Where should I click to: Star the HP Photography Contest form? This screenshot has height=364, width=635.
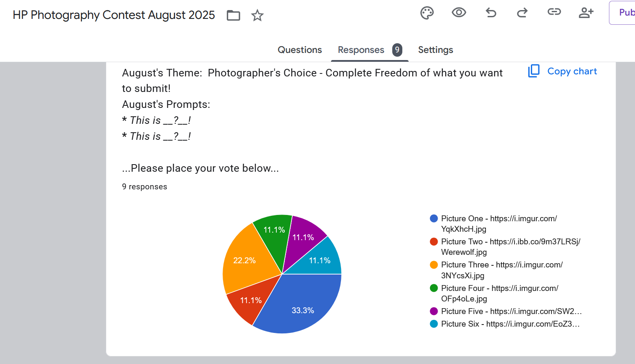coord(257,16)
